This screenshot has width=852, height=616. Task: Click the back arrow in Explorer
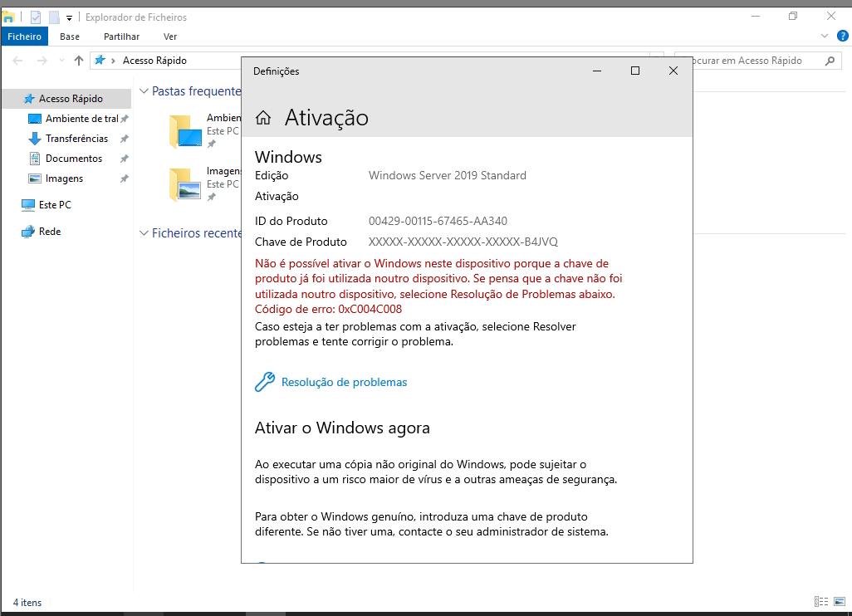click(x=18, y=61)
